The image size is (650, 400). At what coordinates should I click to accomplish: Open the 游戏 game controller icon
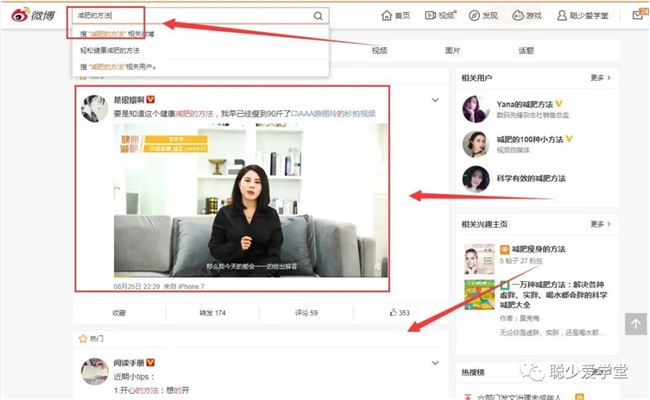518,16
